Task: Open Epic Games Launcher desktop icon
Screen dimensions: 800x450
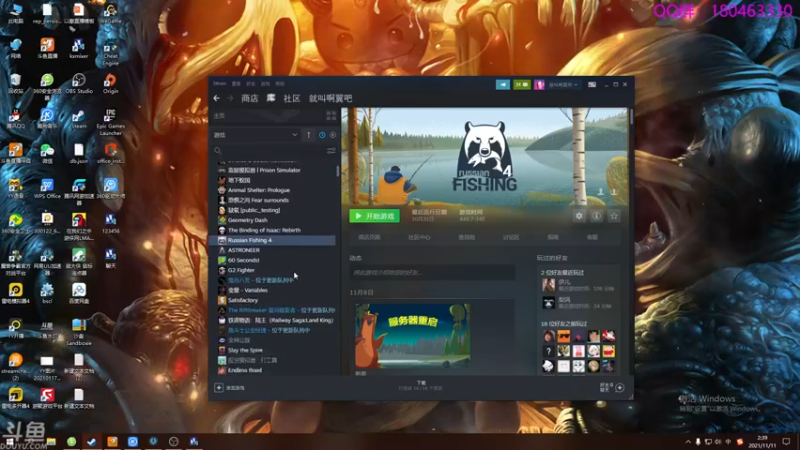Action: coord(110,122)
